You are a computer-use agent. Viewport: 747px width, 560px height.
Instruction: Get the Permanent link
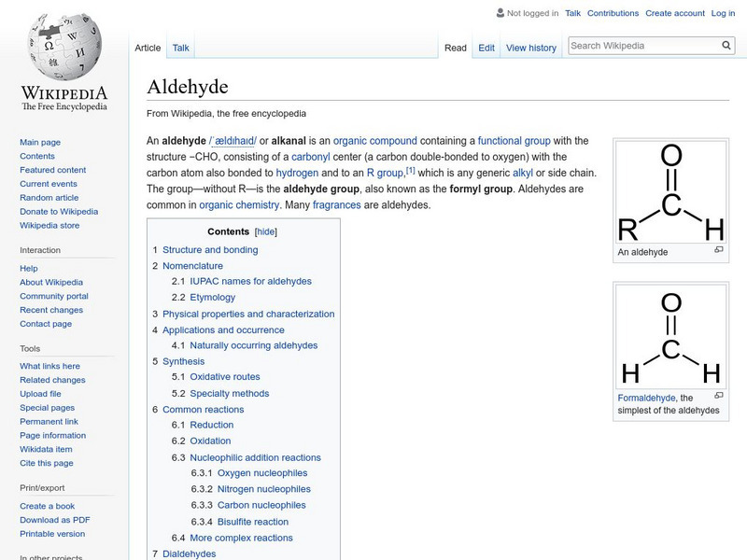click(x=49, y=421)
